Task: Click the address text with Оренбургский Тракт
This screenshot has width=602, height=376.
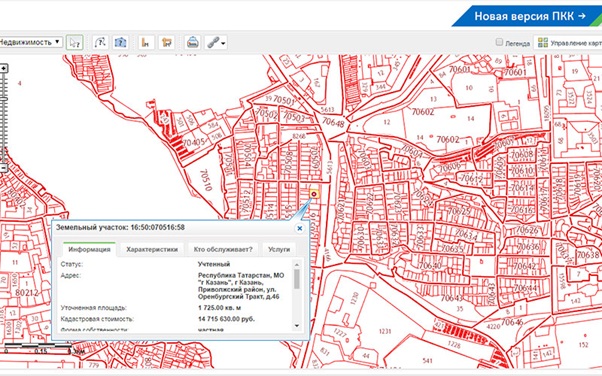Action: [241, 286]
